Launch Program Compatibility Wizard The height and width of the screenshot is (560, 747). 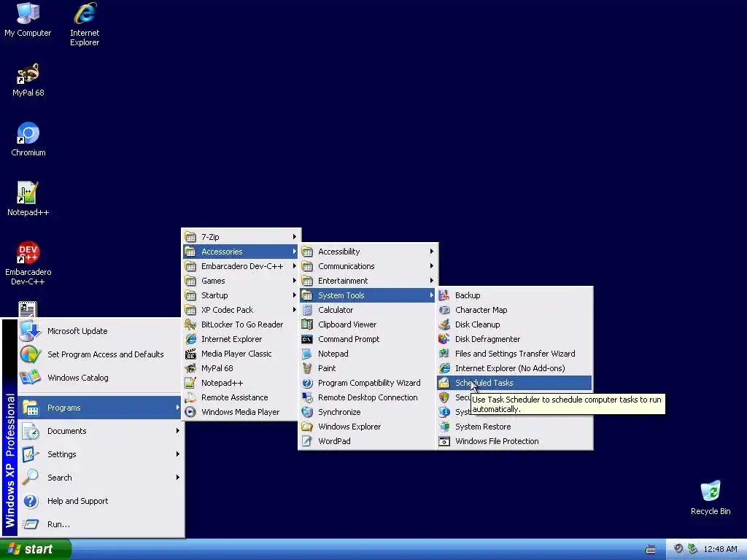pyautogui.click(x=368, y=383)
